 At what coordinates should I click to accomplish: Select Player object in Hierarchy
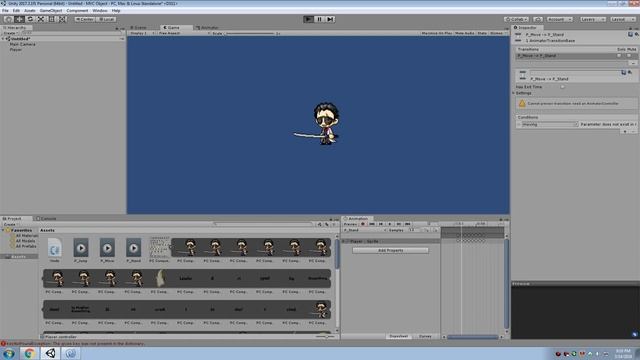point(16,49)
